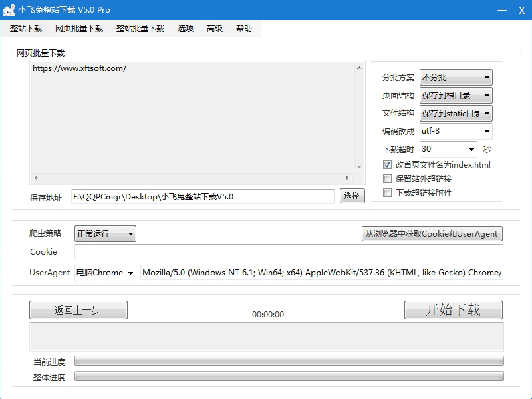This screenshot has height=399, width=532.
Task: Click the URL list scroll up arrow
Action: (x=359, y=67)
